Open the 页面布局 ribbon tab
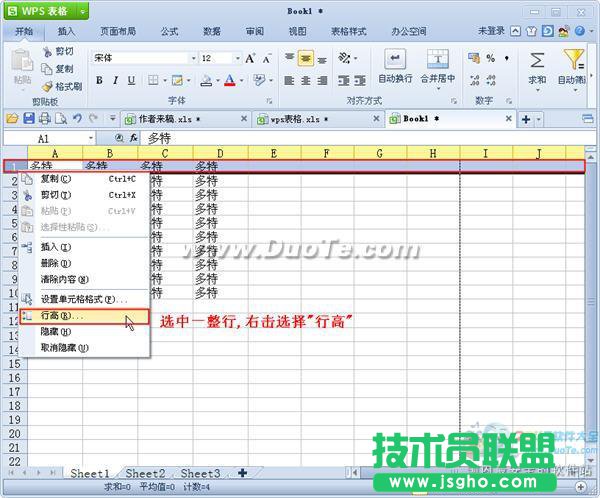The image size is (600, 498). [118, 31]
